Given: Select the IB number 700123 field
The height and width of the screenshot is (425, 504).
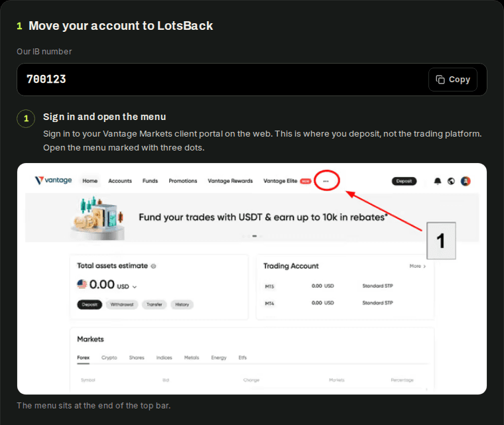Looking at the screenshot, I should (252, 80).
